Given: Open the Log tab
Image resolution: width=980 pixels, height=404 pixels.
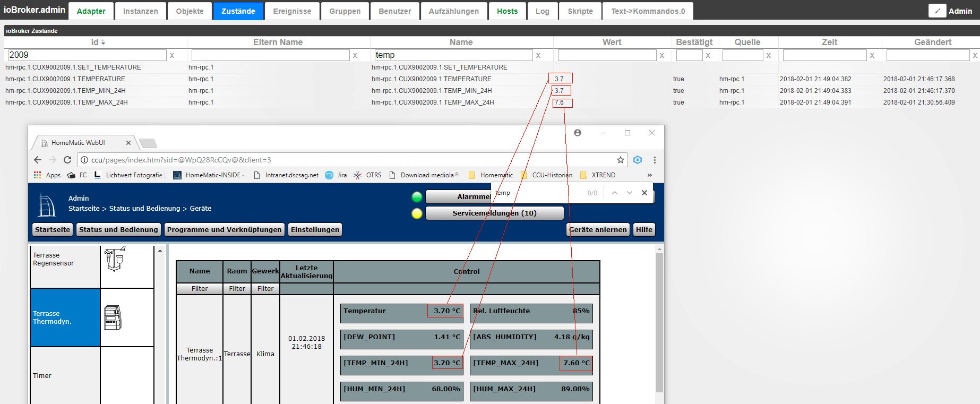Looking at the screenshot, I should [543, 11].
